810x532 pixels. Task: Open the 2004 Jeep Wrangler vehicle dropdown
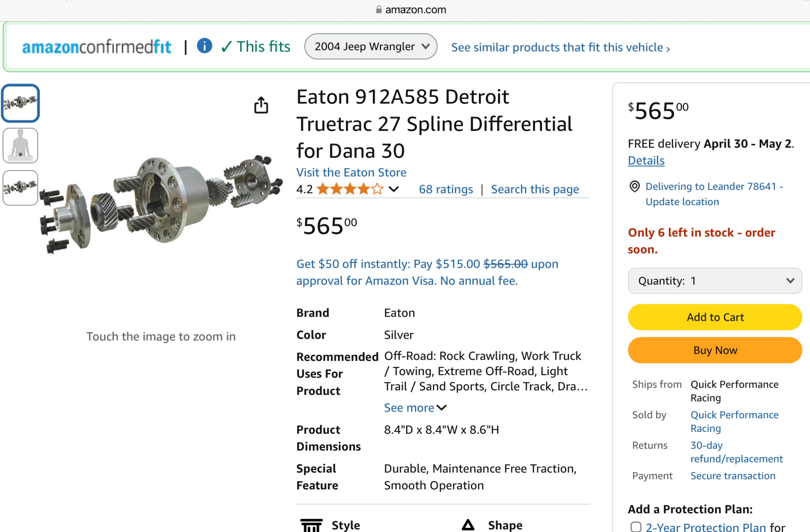[371, 46]
